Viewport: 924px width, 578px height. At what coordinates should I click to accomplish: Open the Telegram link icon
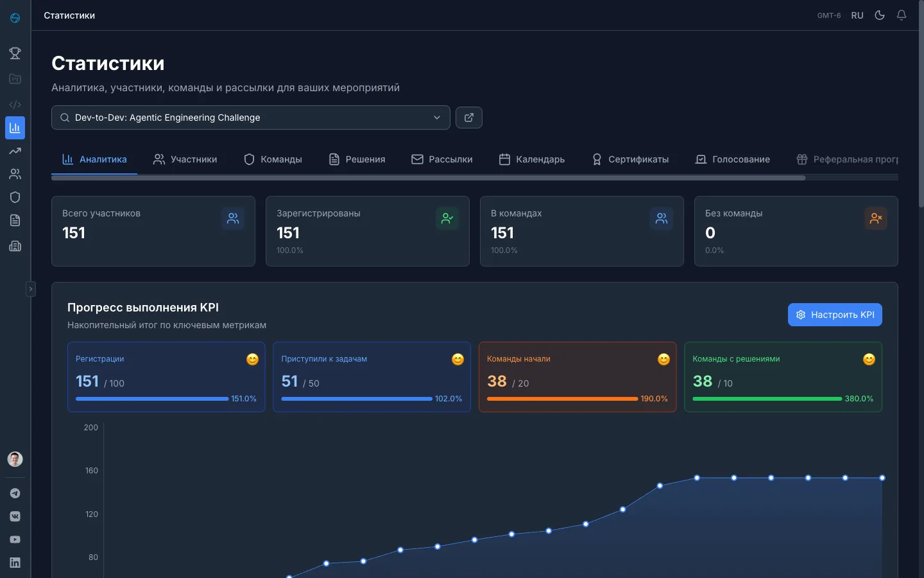tap(15, 493)
